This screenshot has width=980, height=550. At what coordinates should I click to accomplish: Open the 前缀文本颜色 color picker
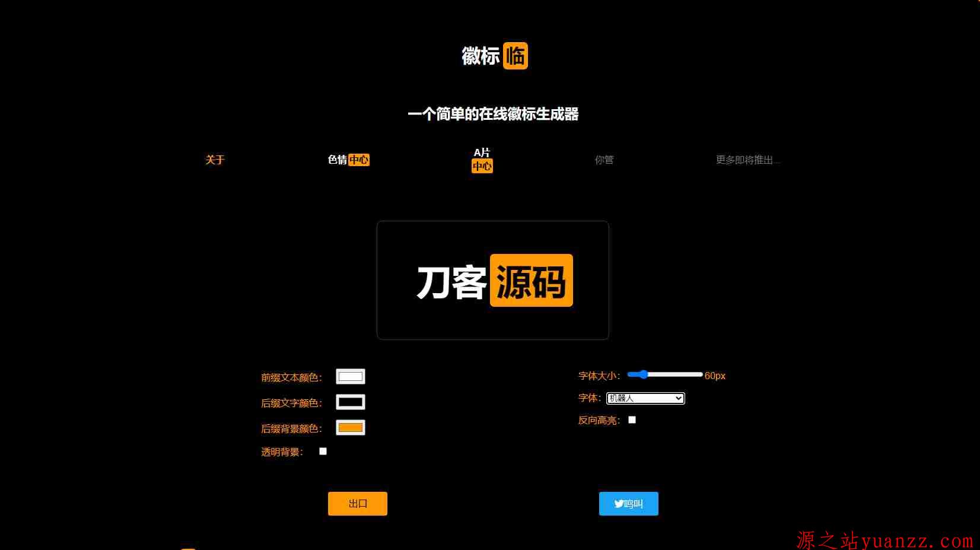point(351,376)
